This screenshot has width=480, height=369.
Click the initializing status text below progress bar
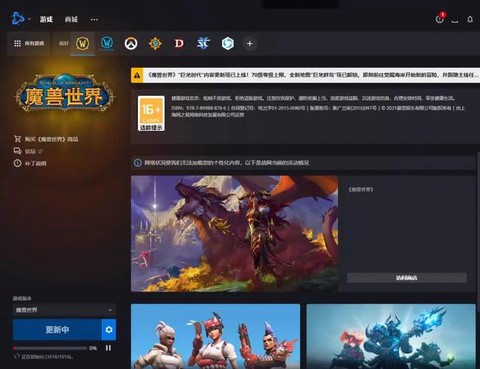click(x=47, y=357)
